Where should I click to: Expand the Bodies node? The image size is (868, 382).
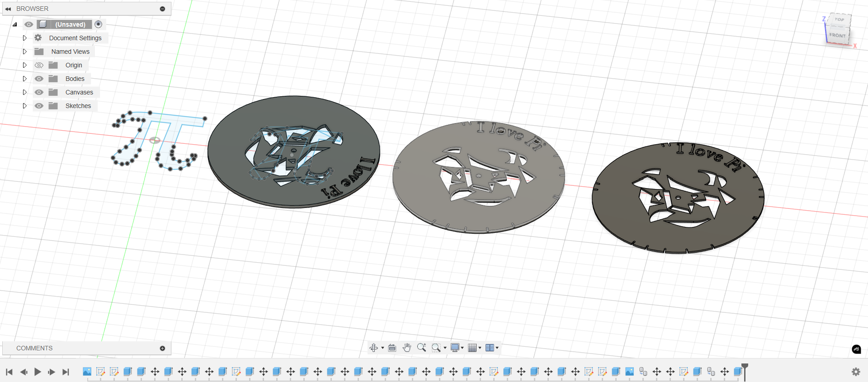pyautogui.click(x=25, y=79)
